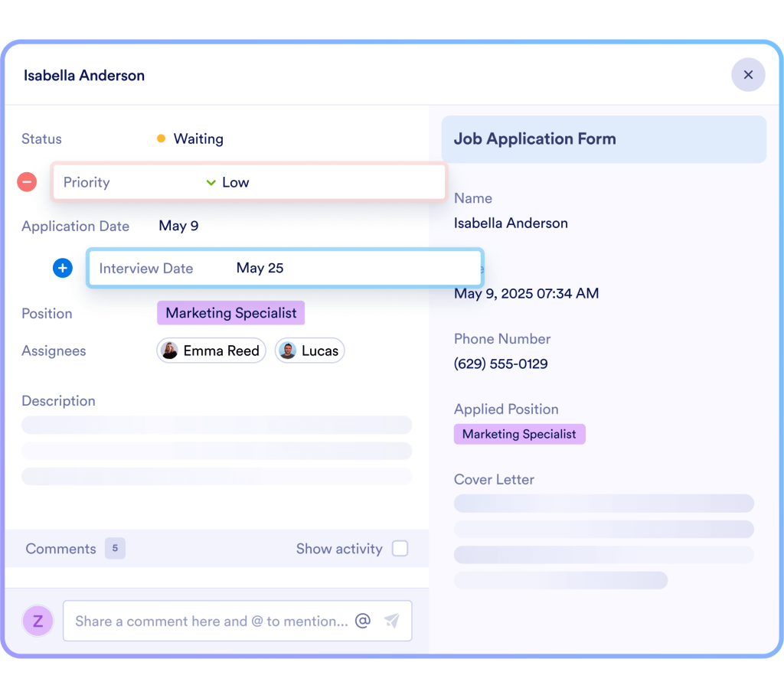Image resolution: width=784 pixels, height=698 pixels.
Task: Click the phone number (629) 555-0129
Action: click(x=501, y=364)
